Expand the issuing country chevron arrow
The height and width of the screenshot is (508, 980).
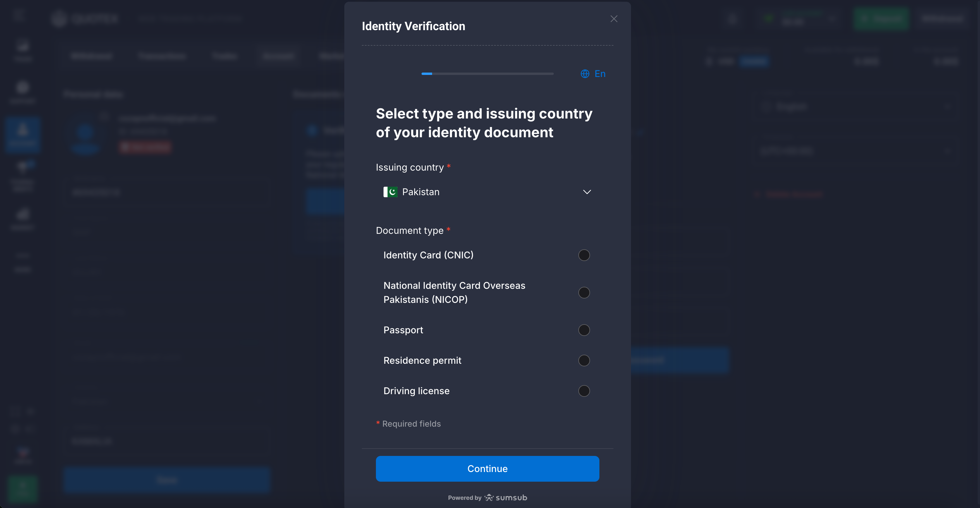[587, 192]
